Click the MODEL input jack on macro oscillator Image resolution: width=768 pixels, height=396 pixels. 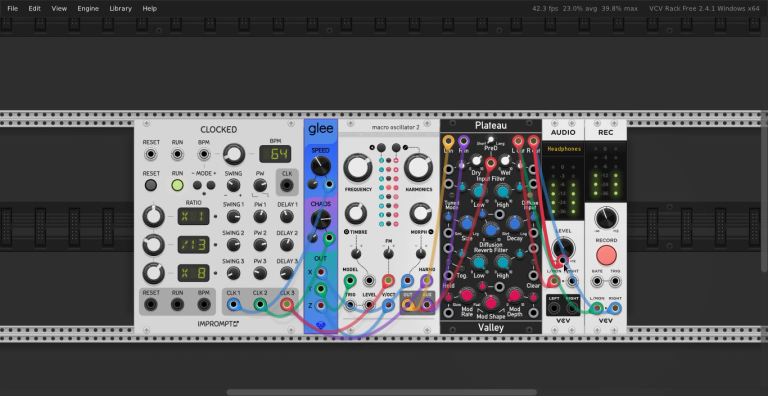(x=350, y=281)
